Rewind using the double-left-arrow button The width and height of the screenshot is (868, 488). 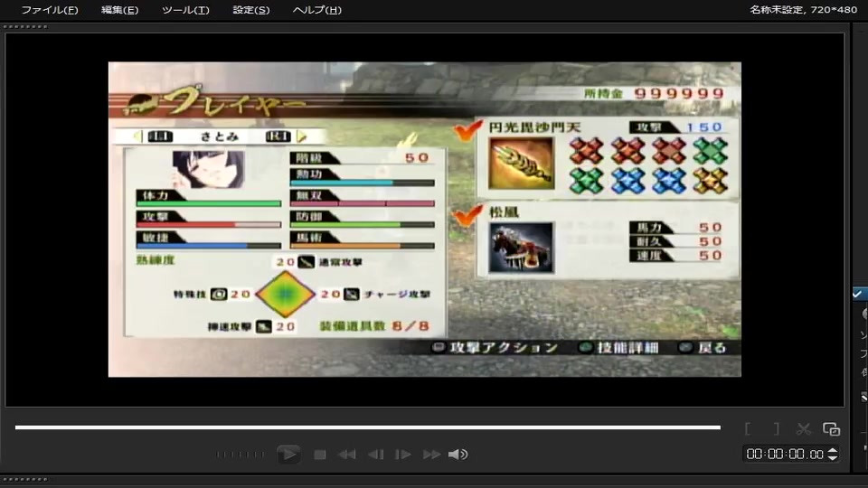pyautogui.click(x=347, y=455)
